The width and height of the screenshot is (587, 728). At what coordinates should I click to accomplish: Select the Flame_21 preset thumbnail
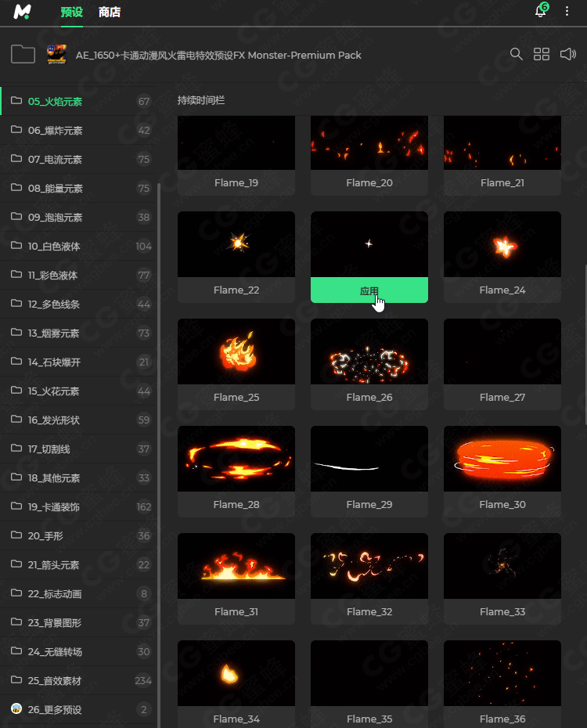coord(502,142)
